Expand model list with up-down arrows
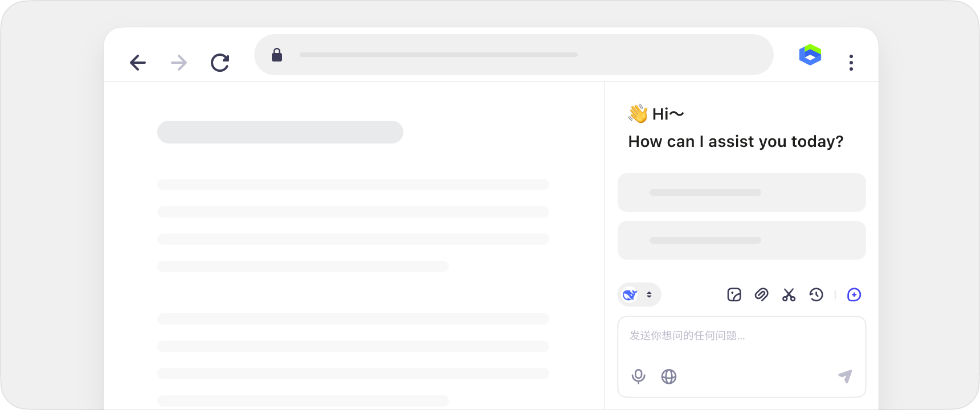Viewport: 980px width, 410px height. [649, 294]
